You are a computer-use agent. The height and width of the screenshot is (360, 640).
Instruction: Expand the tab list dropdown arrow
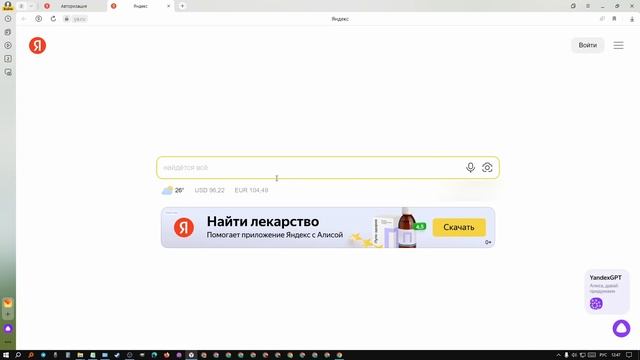pos(31,6)
